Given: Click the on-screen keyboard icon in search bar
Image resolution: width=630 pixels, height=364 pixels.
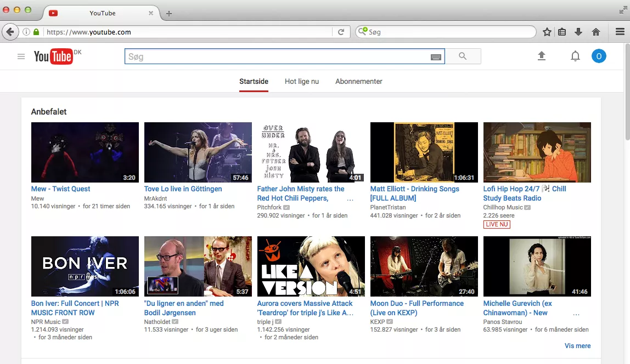Looking at the screenshot, I should (x=436, y=56).
